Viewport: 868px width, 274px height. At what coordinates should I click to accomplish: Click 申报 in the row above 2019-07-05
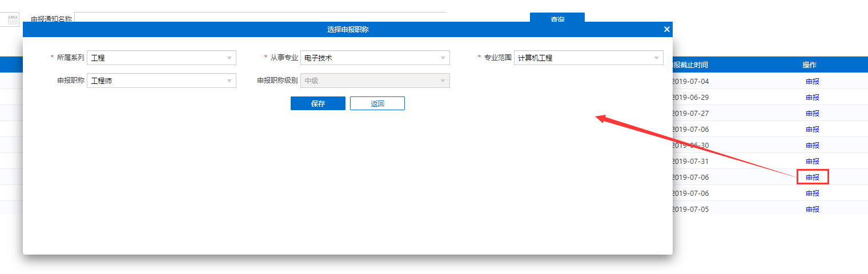pyautogui.click(x=812, y=193)
